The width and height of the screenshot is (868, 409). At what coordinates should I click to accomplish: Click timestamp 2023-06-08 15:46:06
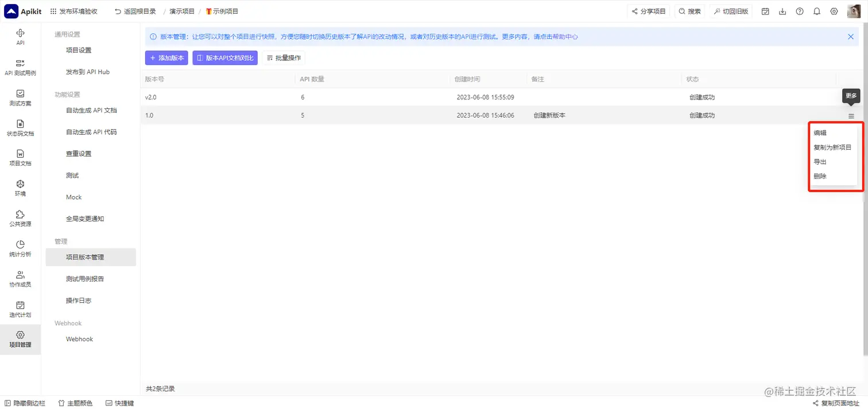coord(485,115)
